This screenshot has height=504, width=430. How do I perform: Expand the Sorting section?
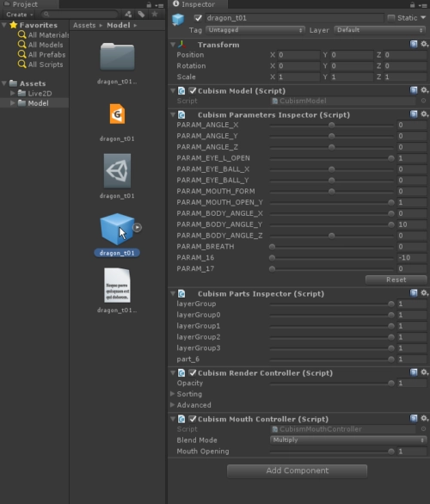click(173, 394)
